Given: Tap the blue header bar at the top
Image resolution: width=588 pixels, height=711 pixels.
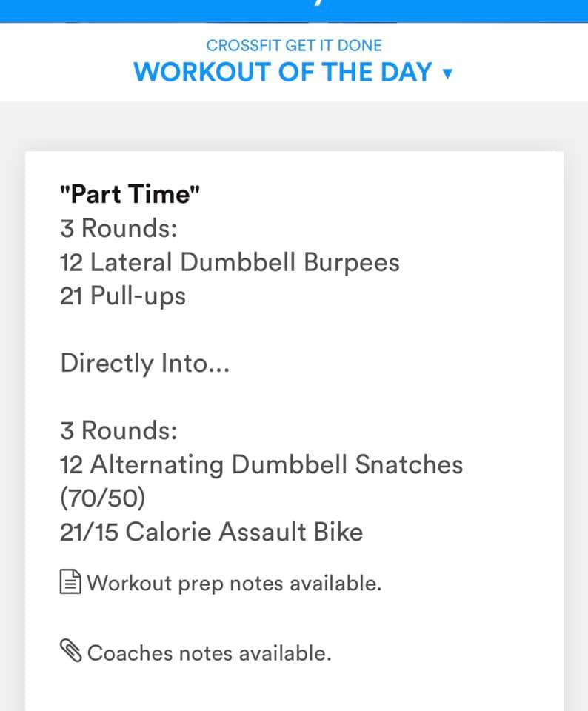Looking at the screenshot, I should pyautogui.click(x=294, y=10).
